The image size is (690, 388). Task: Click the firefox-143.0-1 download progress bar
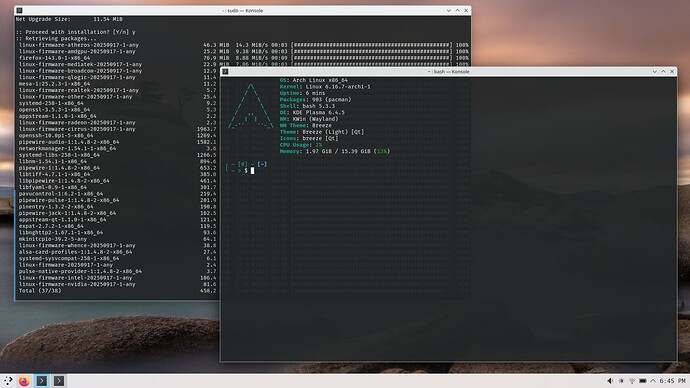pyautogui.click(x=372, y=58)
